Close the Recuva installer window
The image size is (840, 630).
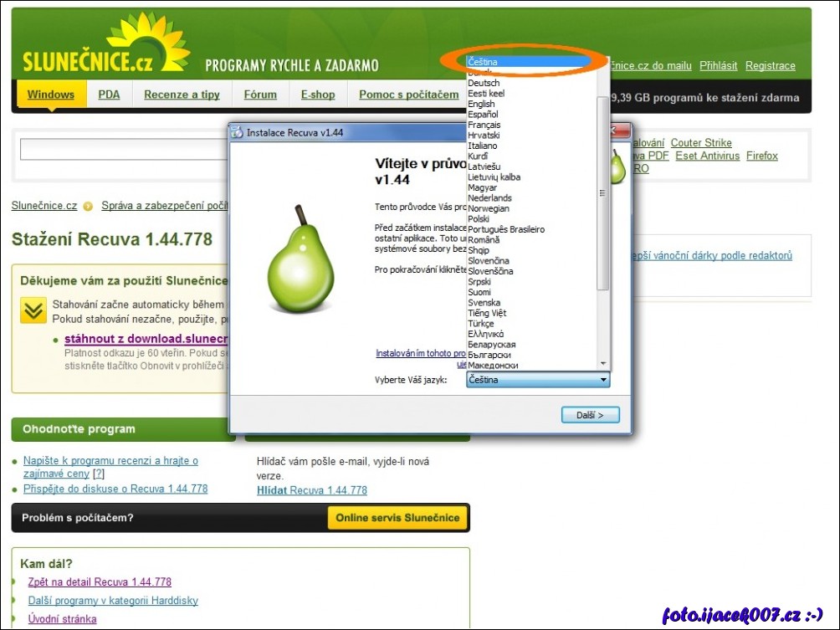click(620, 131)
